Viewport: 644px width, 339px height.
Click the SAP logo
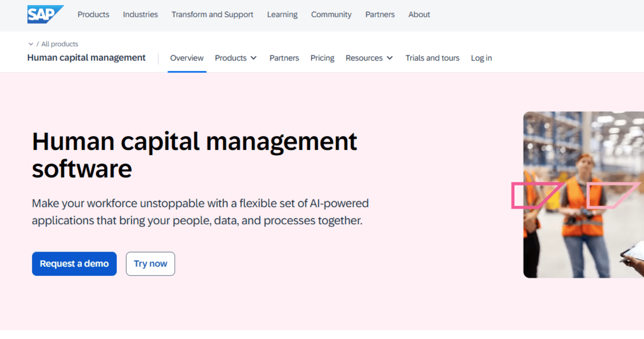tap(45, 14)
